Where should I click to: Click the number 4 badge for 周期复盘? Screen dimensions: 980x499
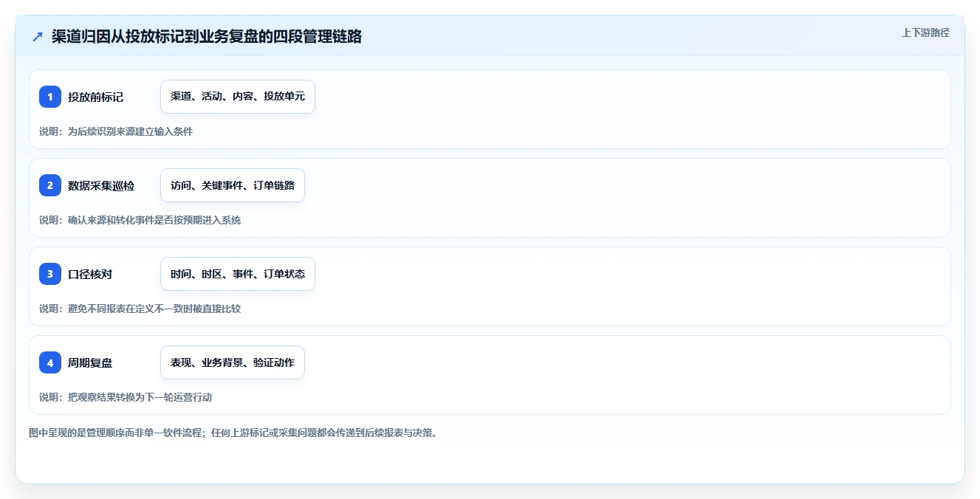[50, 362]
